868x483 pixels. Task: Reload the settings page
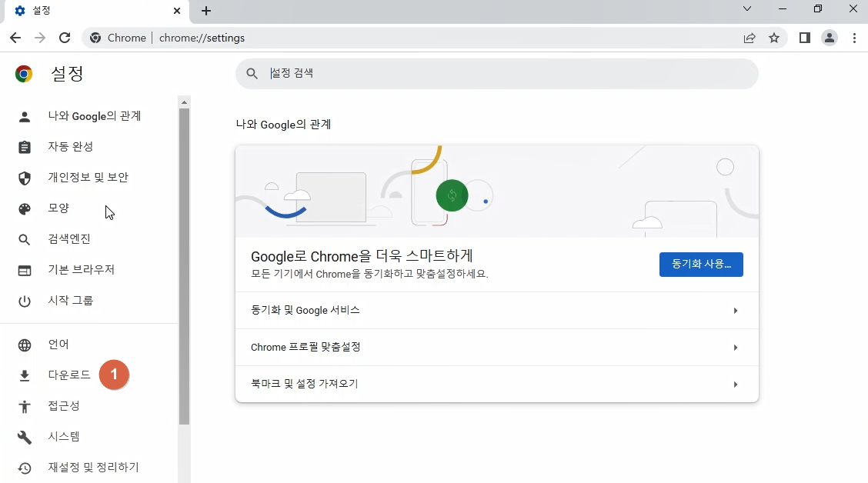pos(65,38)
